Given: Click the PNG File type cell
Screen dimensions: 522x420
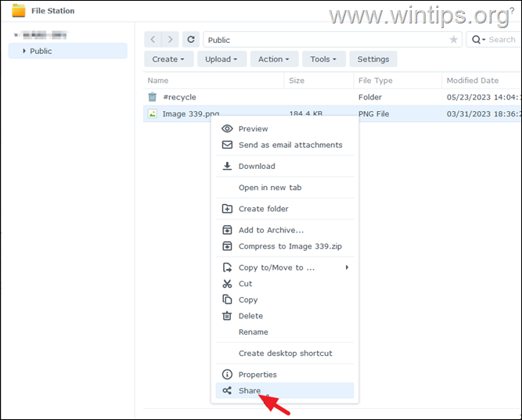Looking at the screenshot, I should [373, 114].
